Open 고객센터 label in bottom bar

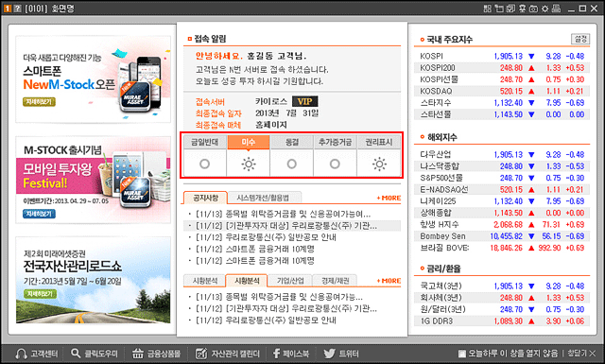point(44,354)
